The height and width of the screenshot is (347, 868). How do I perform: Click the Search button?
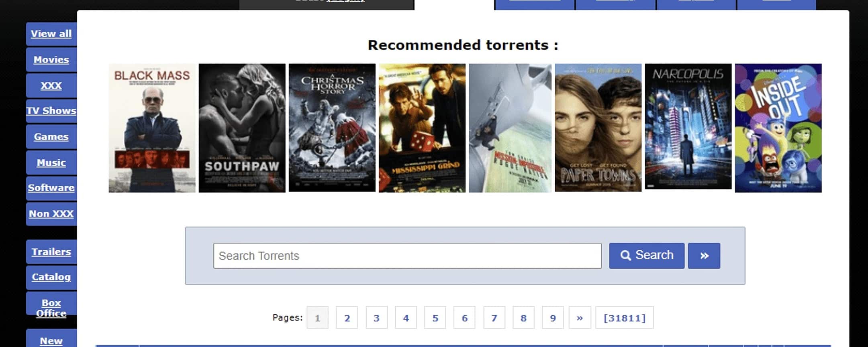[x=647, y=256]
